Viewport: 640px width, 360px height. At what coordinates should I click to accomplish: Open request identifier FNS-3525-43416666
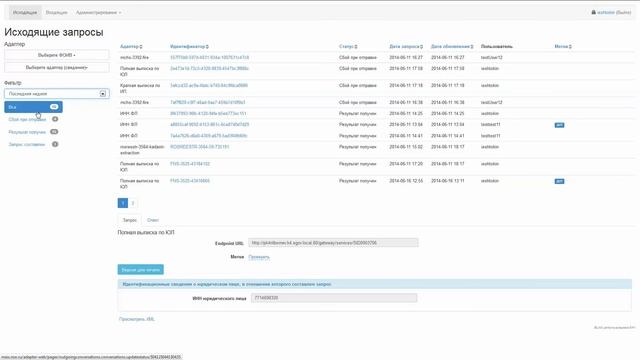pos(190,181)
